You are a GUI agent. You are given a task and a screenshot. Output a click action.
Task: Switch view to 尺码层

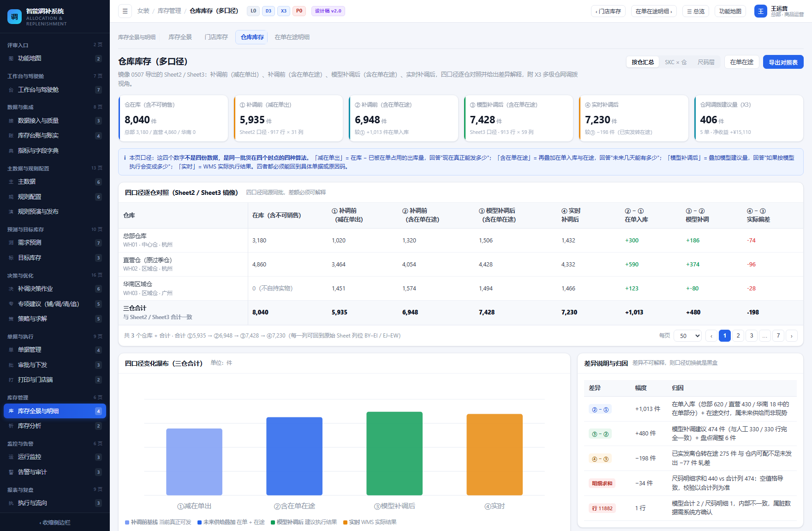pos(706,62)
